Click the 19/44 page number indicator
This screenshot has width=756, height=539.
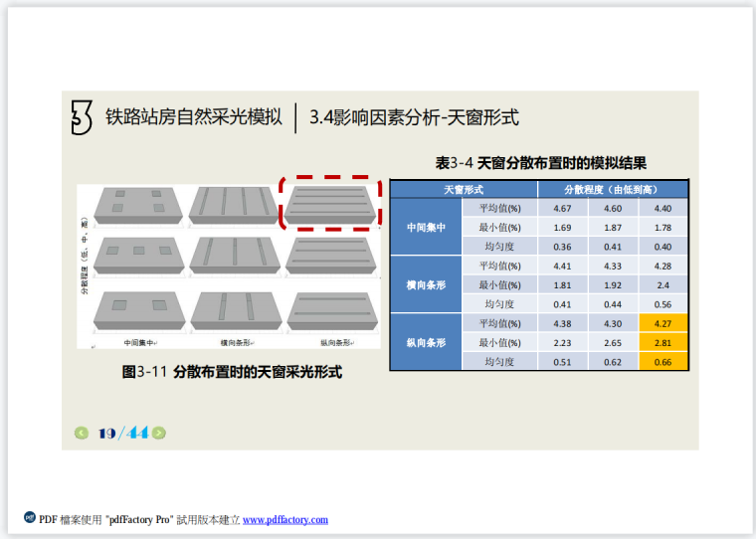121,433
